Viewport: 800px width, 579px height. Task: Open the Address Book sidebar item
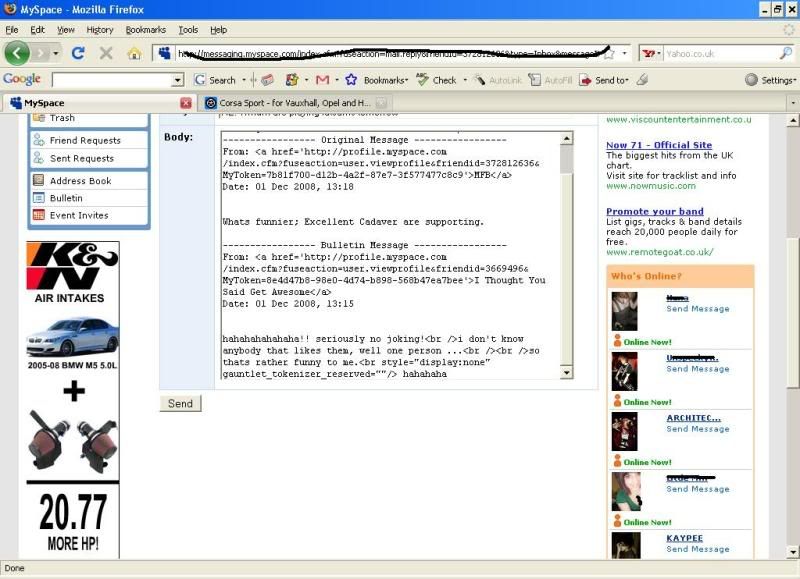(80, 181)
